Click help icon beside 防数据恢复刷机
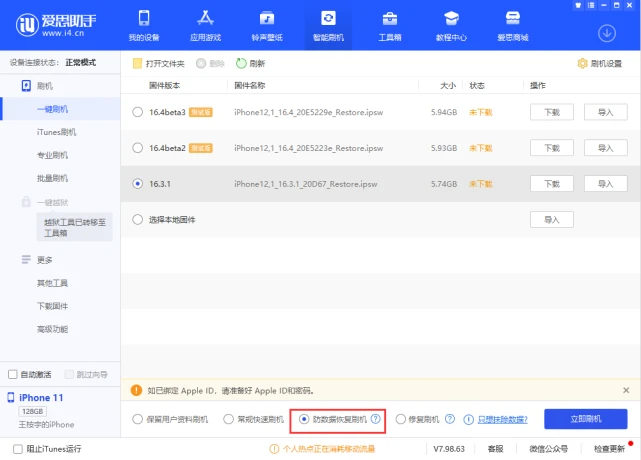The height and width of the screenshot is (460, 641). point(375,419)
